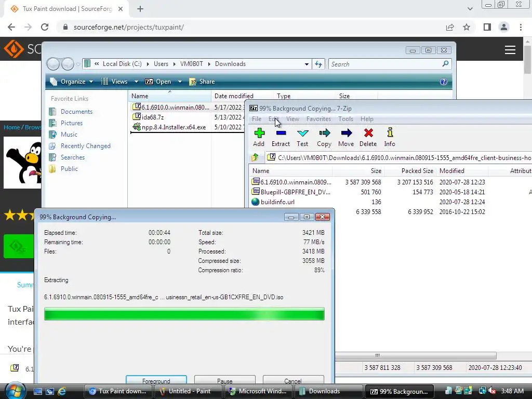The width and height of the screenshot is (532, 399).
Task: Expand the Open button dropdown arrow
Action: point(180,82)
